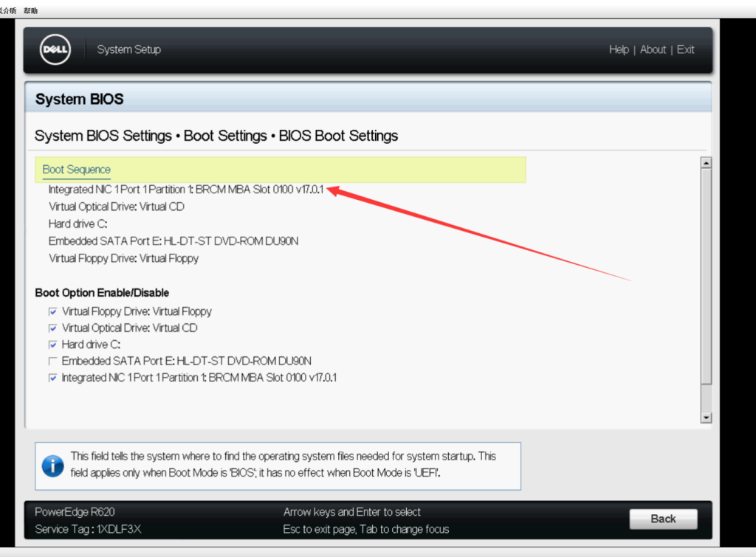This screenshot has width=756, height=557.
Task: Click the Dell logo icon
Action: pyautogui.click(x=55, y=49)
